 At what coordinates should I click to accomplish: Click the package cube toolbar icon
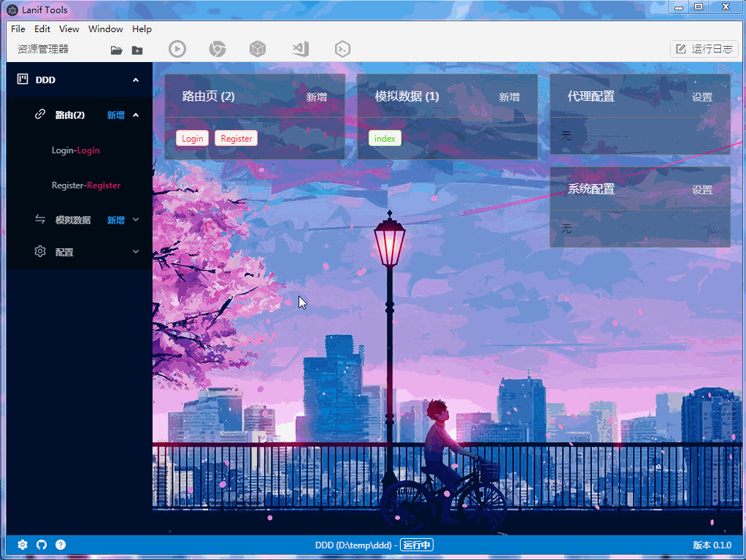[x=258, y=49]
